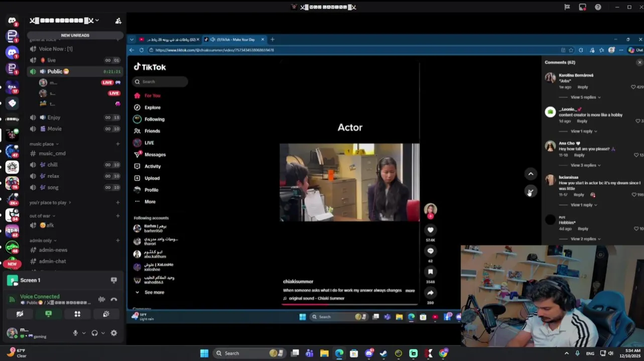Open Windows Start menu on taskbar
This screenshot has width=644, height=361.
point(204,353)
